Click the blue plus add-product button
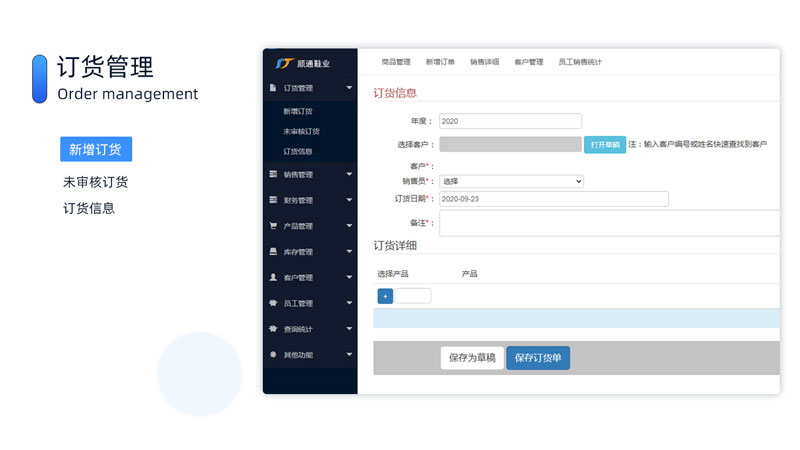 tap(385, 296)
